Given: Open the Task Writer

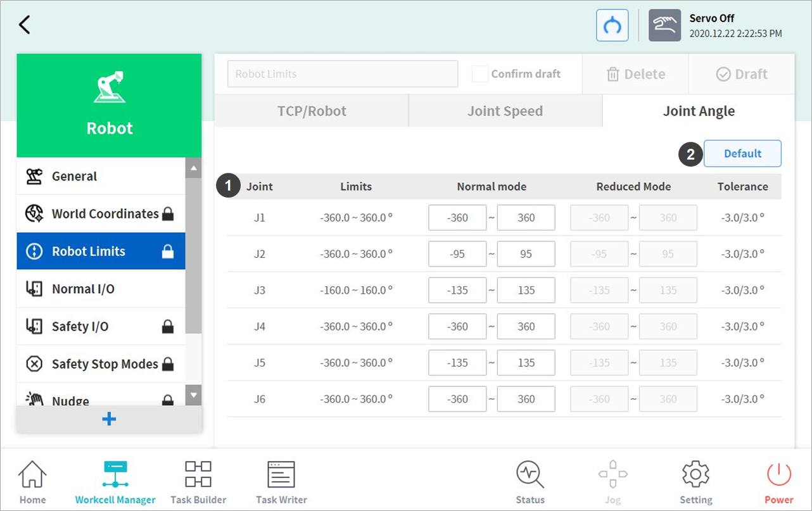Looking at the screenshot, I should tap(281, 483).
